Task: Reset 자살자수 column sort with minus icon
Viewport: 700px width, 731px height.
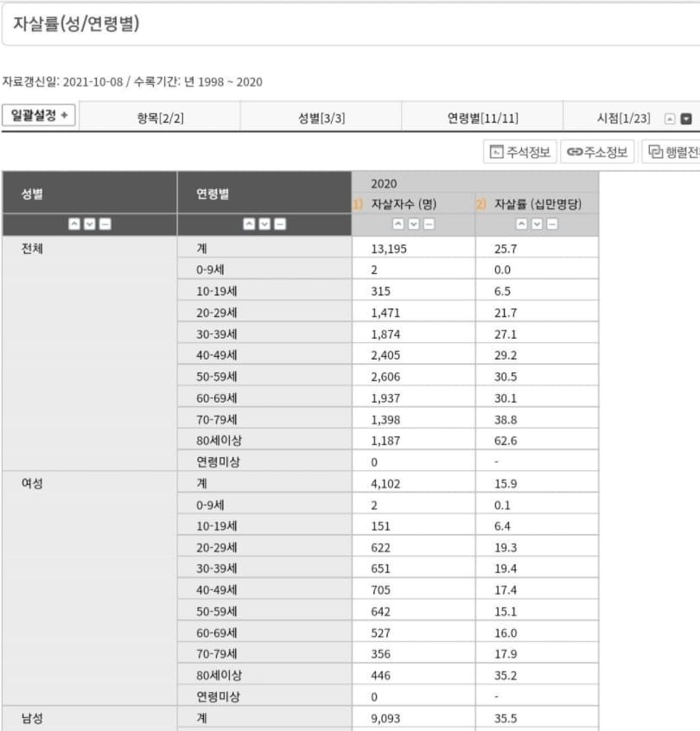Action: 430,225
